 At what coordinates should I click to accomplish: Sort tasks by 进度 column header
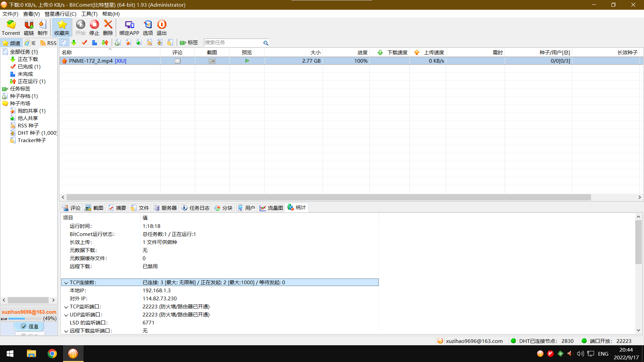tap(346, 52)
